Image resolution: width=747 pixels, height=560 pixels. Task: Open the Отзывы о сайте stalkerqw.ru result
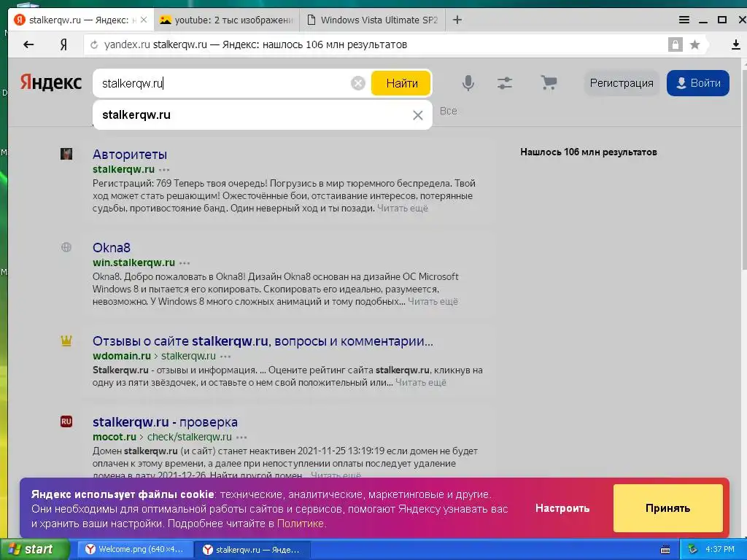tap(263, 341)
